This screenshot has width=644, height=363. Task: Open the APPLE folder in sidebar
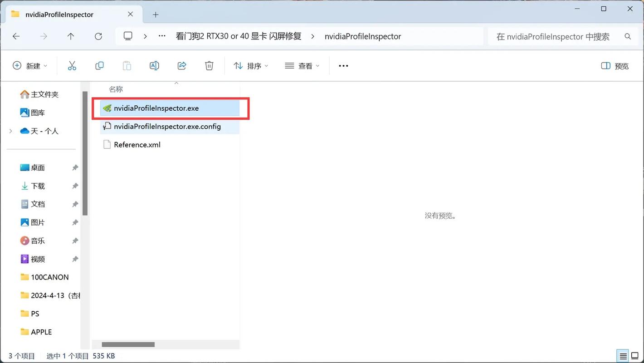(x=36, y=332)
